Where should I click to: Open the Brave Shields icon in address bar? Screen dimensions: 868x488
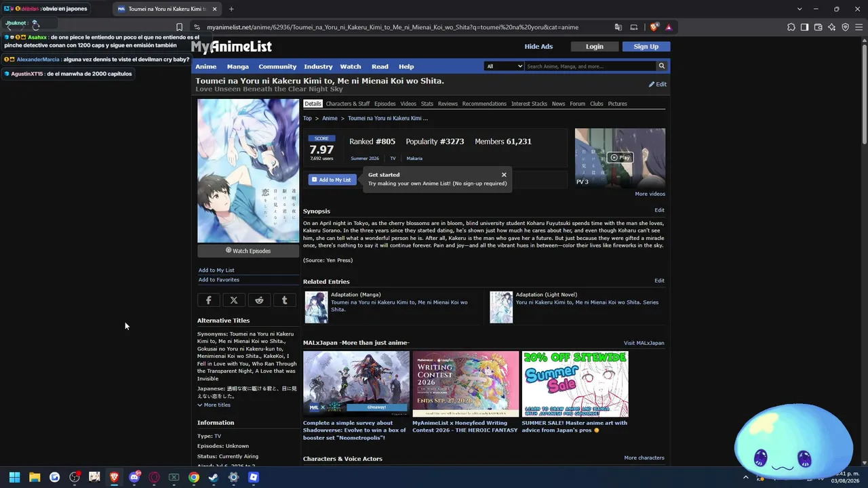(x=654, y=27)
